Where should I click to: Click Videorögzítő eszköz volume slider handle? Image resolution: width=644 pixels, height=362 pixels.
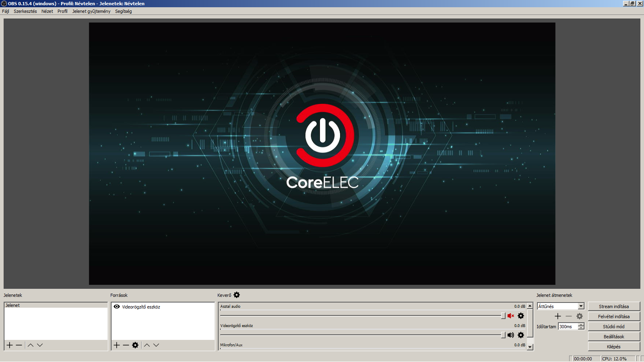[503, 335]
